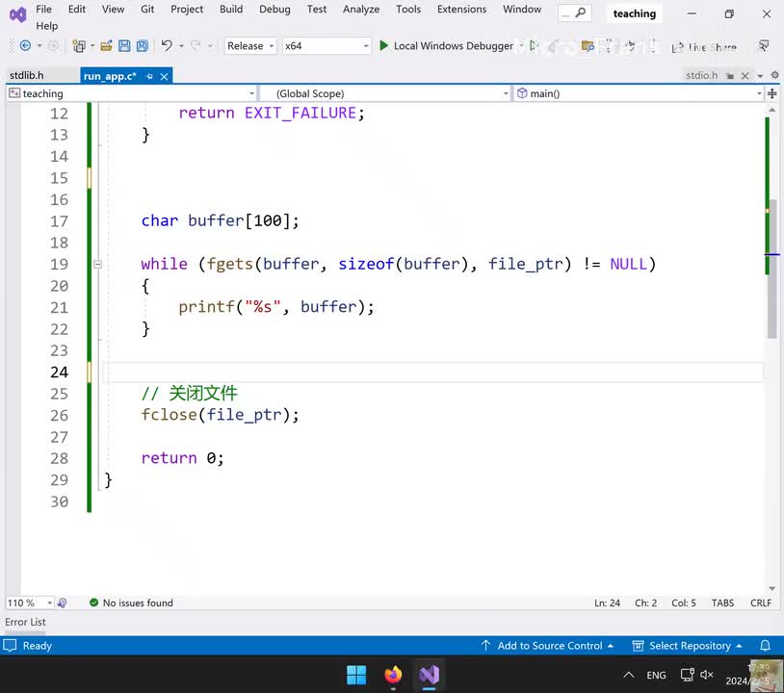
Task: Click the search magnifier icon
Action: pyautogui.click(x=580, y=13)
